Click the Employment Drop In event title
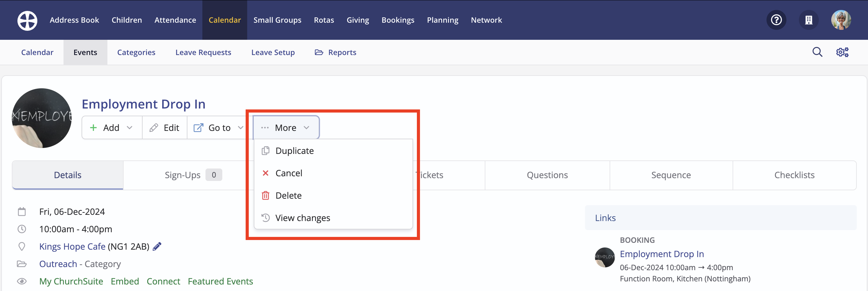The height and width of the screenshot is (291, 868). click(144, 104)
